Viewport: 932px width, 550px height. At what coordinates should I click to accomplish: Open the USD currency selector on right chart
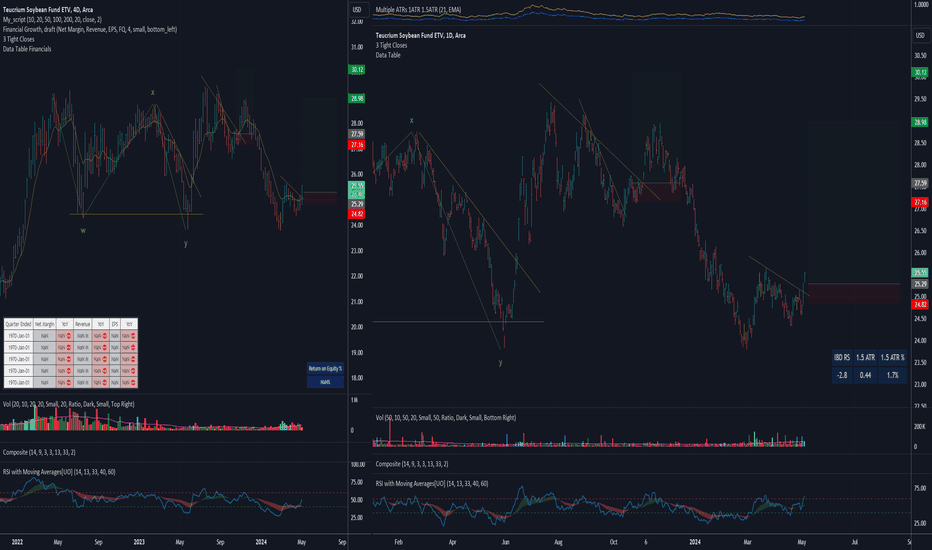(920, 35)
